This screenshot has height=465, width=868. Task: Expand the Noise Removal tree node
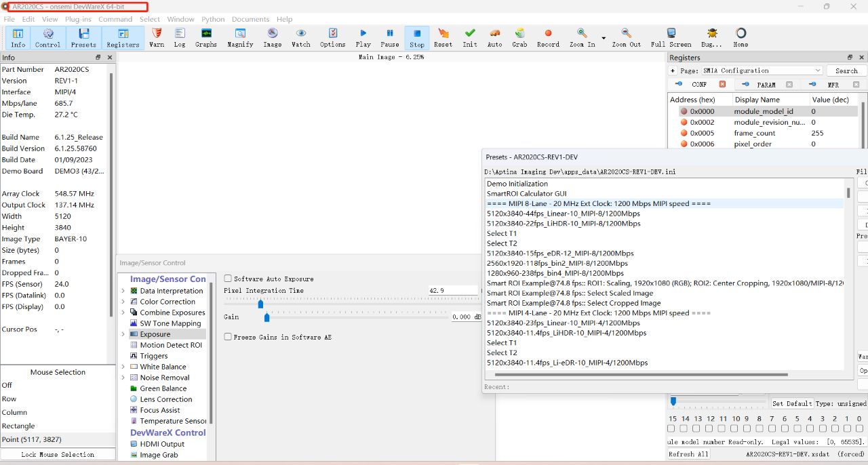pos(123,378)
